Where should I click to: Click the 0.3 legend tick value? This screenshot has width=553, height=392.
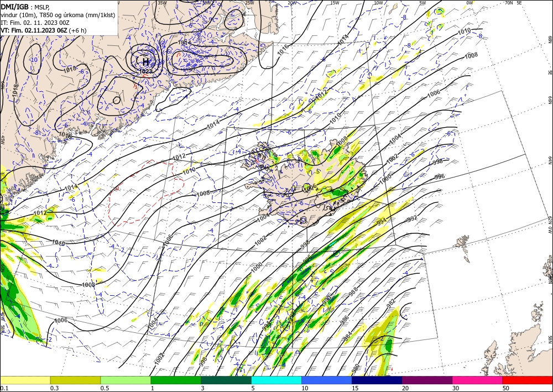coord(54,388)
